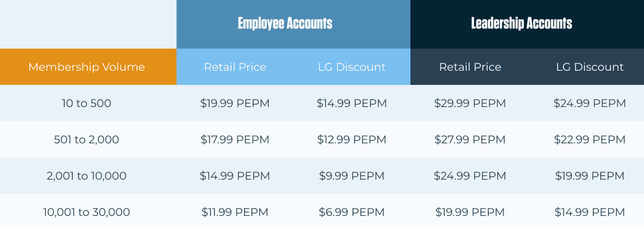Click the $11.99 PEPM employee retail cell

(235, 212)
